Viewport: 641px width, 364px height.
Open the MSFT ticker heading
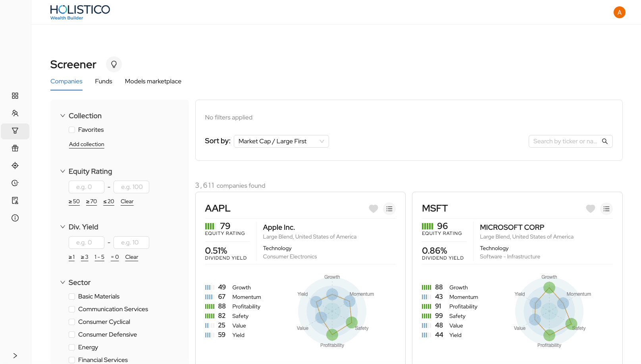pyautogui.click(x=435, y=208)
